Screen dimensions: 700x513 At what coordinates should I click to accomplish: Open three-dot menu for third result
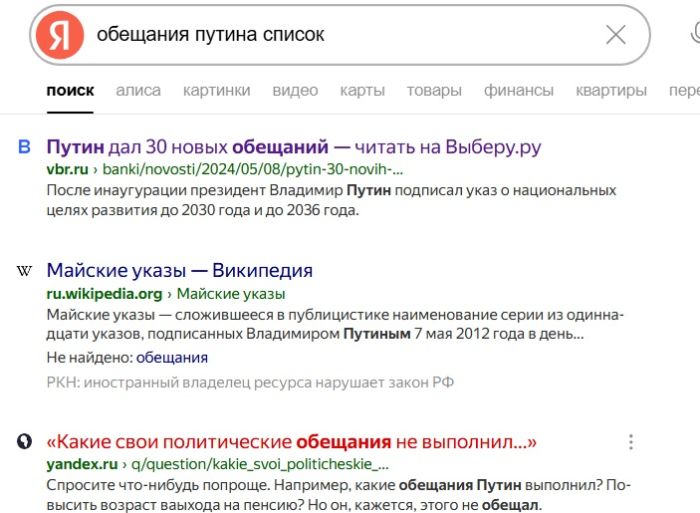click(630, 442)
